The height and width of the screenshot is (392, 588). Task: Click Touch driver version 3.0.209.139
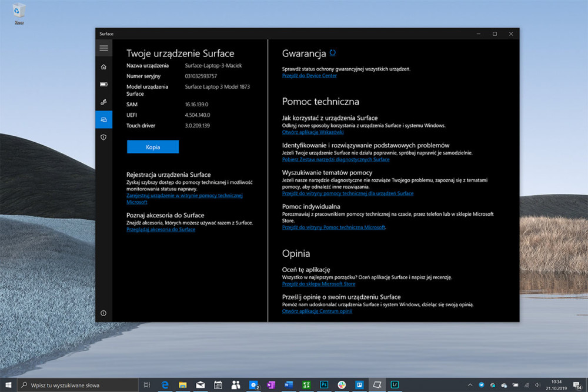point(197,126)
